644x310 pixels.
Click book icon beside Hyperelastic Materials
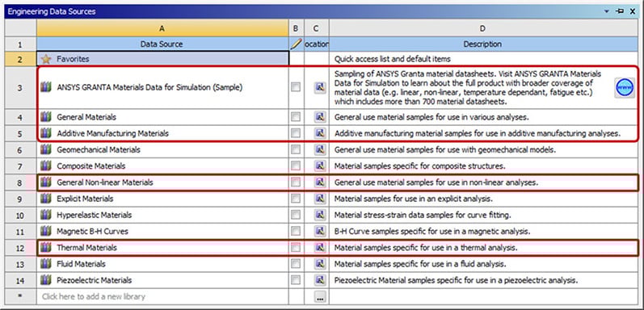[46, 216]
